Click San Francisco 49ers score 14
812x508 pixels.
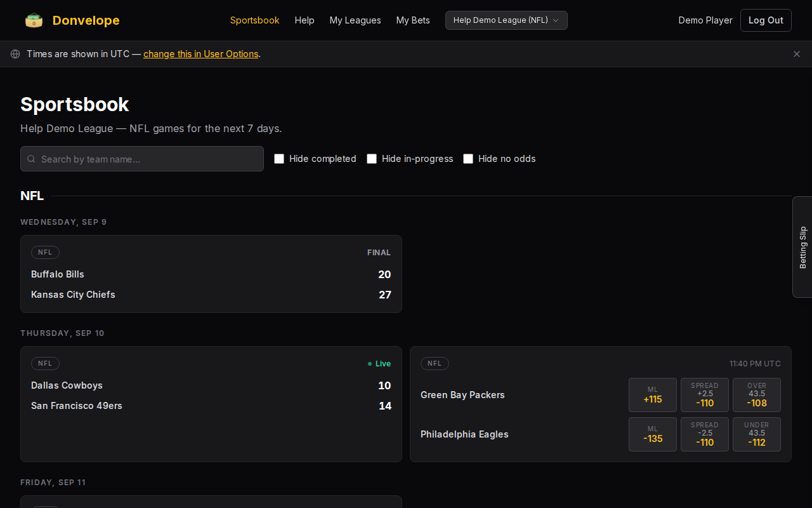385,406
